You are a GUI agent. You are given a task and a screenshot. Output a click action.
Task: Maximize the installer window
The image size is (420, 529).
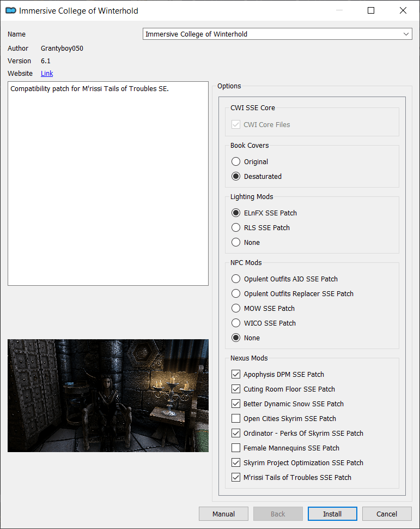tap(371, 10)
